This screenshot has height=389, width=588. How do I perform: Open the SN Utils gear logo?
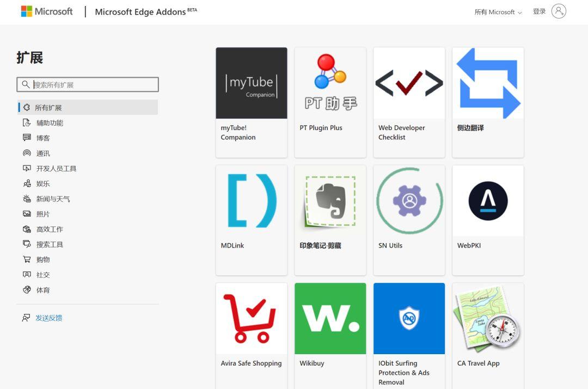coord(409,201)
